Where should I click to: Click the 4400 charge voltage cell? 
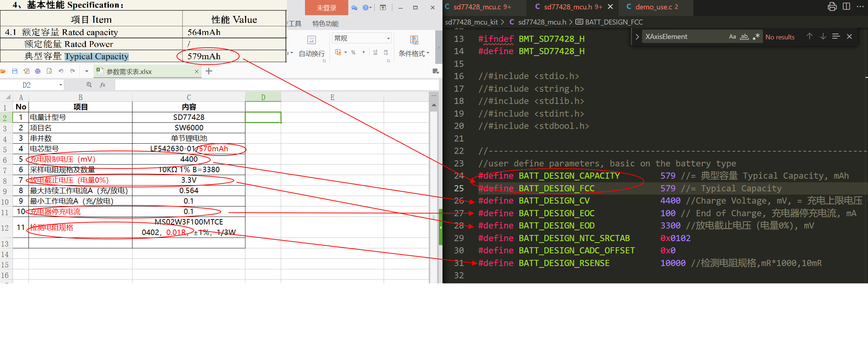click(189, 159)
